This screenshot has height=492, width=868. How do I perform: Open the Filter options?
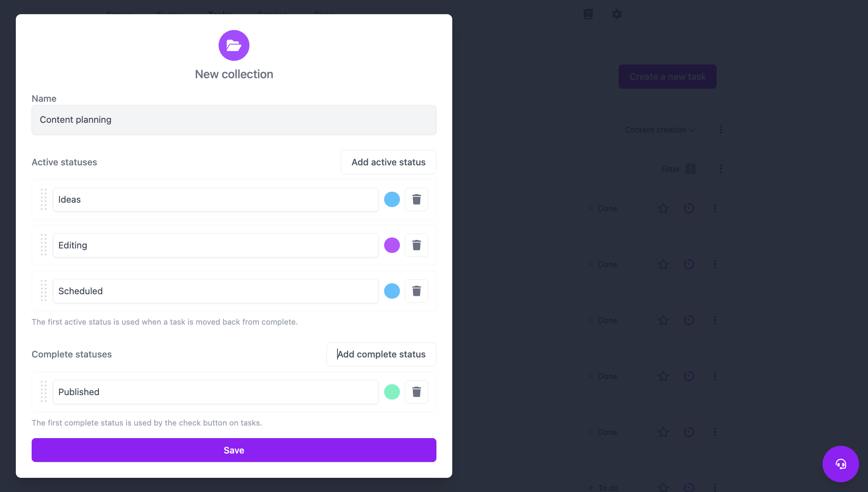(678, 169)
